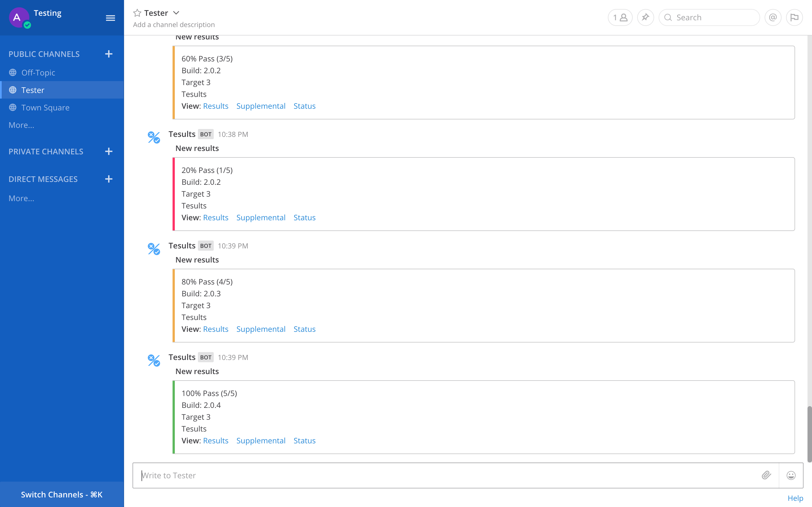Expand the Off-Topic public channel
The image size is (812, 507).
point(37,72)
